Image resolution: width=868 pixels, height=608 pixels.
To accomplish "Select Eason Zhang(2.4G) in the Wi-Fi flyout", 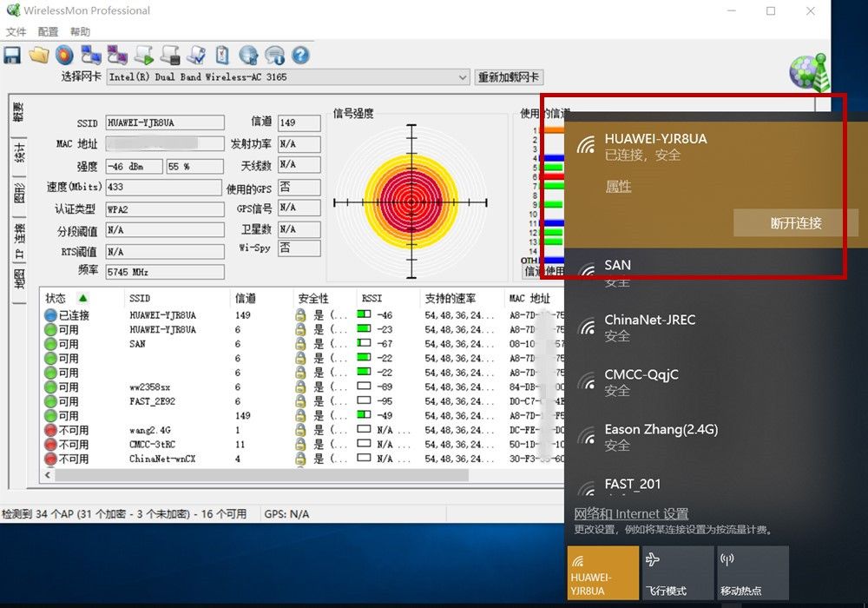I will [x=716, y=437].
